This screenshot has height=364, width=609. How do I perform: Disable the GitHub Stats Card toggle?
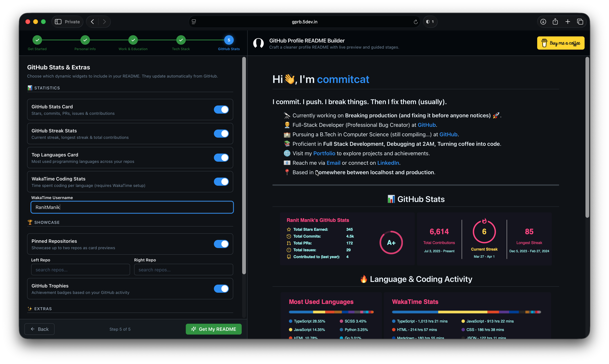pyautogui.click(x=221, y=110)
